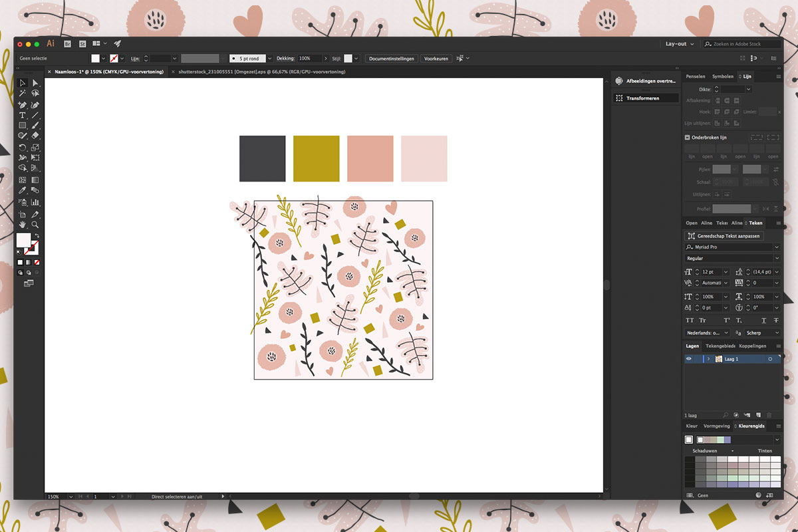
Task: Select the Gradient tool
Action: [35, 180]
